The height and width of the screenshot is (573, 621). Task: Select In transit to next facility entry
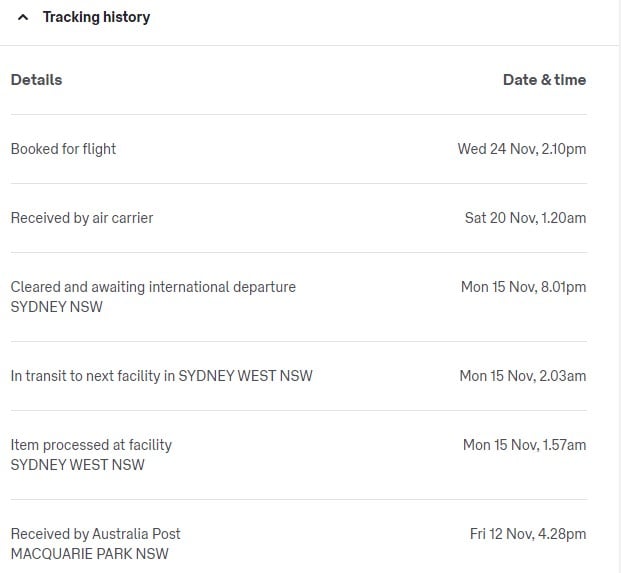[x=161, y=376]
